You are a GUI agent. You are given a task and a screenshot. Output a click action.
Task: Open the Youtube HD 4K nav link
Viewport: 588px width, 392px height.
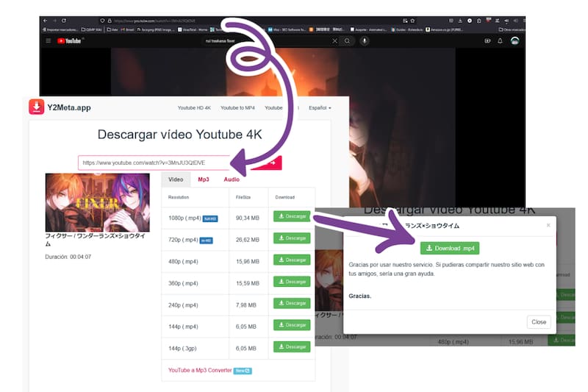coord(194,107)
